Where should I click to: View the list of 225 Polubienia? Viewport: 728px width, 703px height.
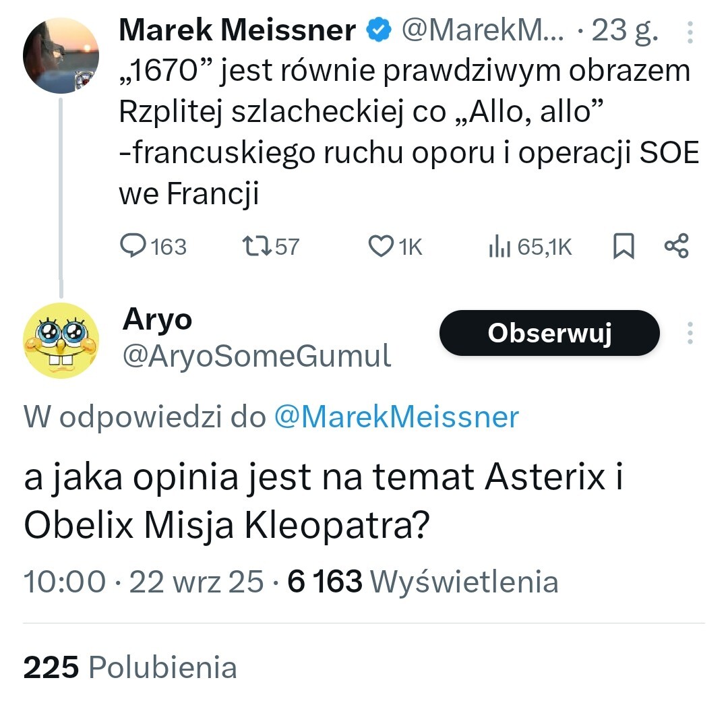click(130, 667)
